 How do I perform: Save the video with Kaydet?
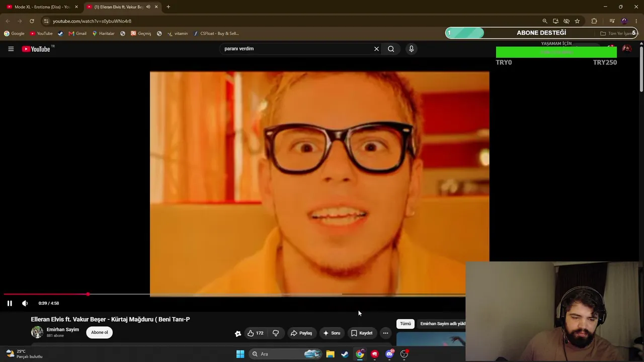pyautogui.click(x=362, y=333)
